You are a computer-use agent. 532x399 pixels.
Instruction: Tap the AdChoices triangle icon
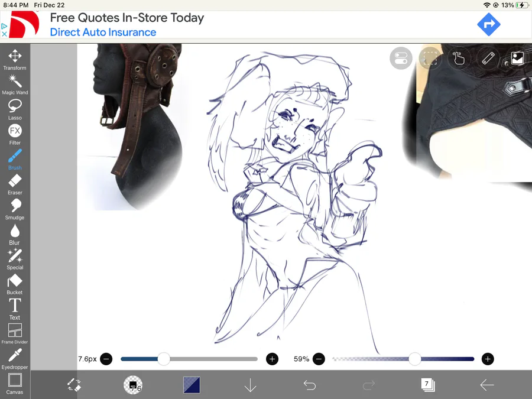tap(4, 26)
